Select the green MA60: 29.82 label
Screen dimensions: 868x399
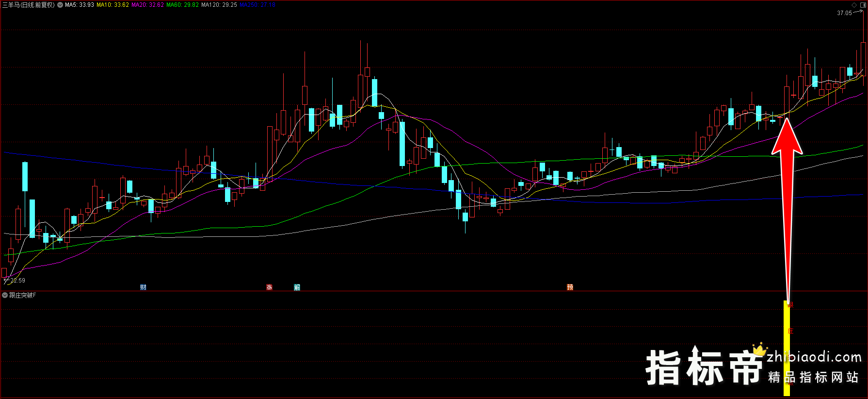coord(182,5)
